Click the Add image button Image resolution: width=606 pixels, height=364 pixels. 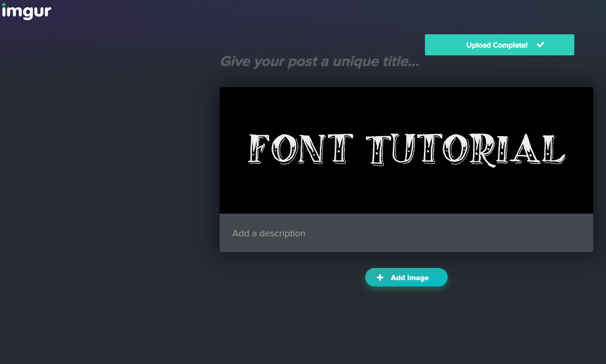(406, 277)
